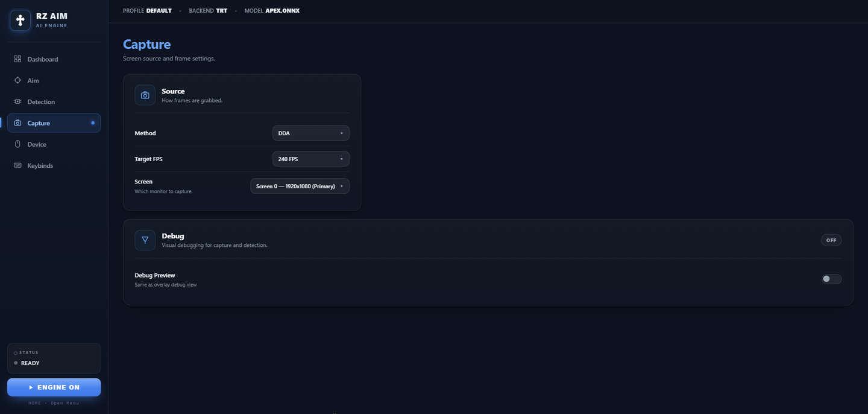Click the Detection icon in sidebar
The height and width of the screenshot is (414, 868).
(17, 101)
